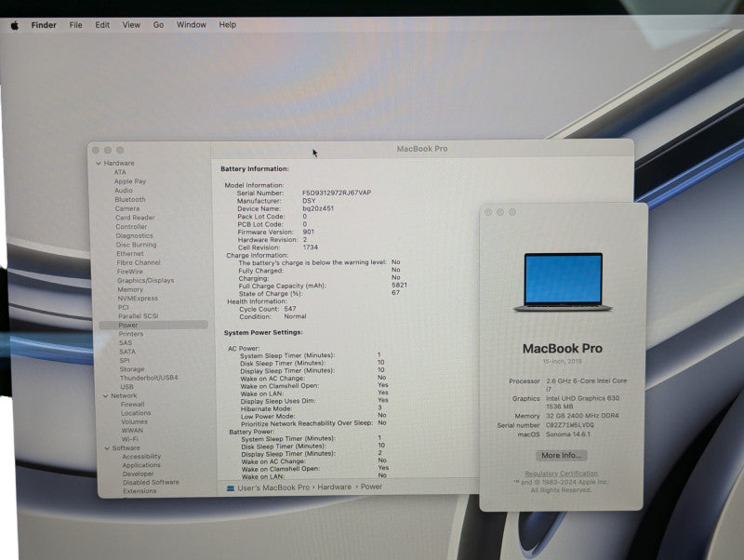The height and width of the screenshot is (560, 744).
Task: Select PCI in the sidebar
Action: click(124, 308)
